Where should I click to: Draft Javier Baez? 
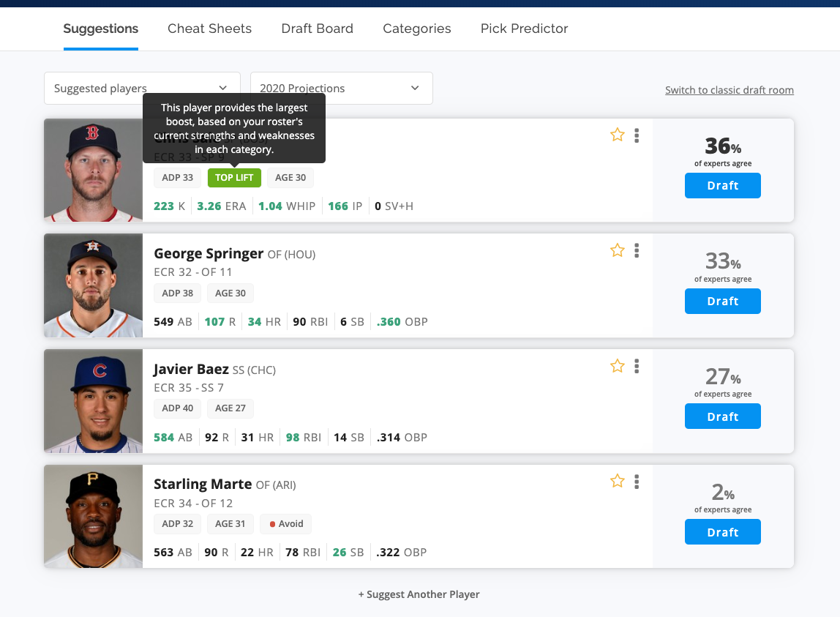[x=723, y=416]
